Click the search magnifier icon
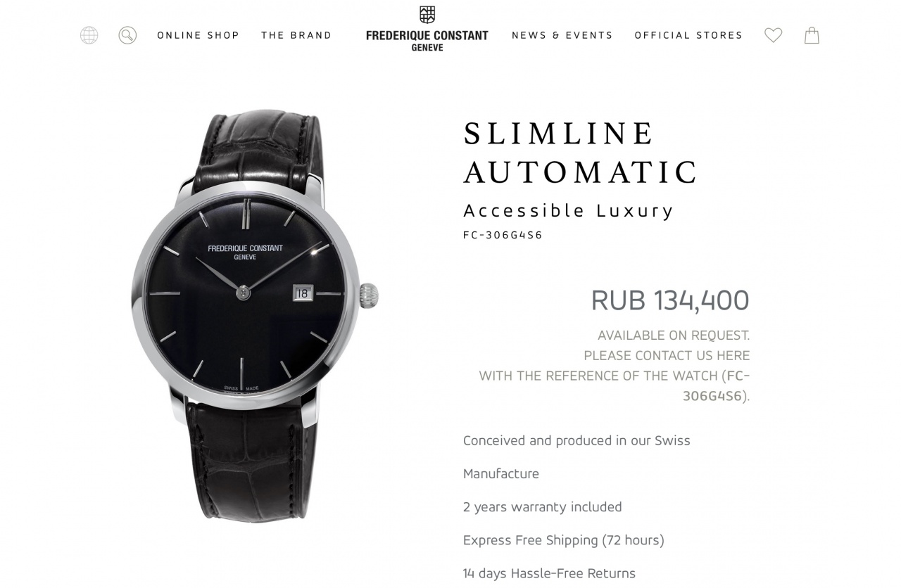 coord(127,35)
